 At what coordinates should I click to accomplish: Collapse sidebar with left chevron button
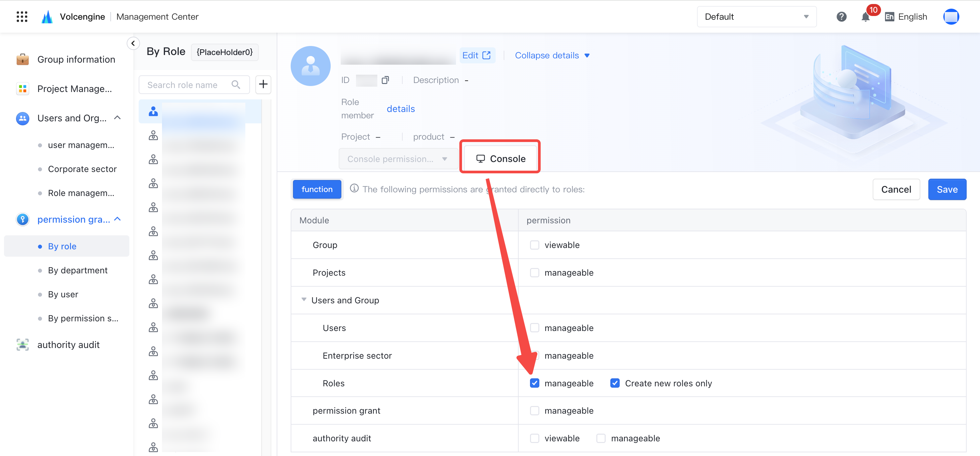click(133, 43)
